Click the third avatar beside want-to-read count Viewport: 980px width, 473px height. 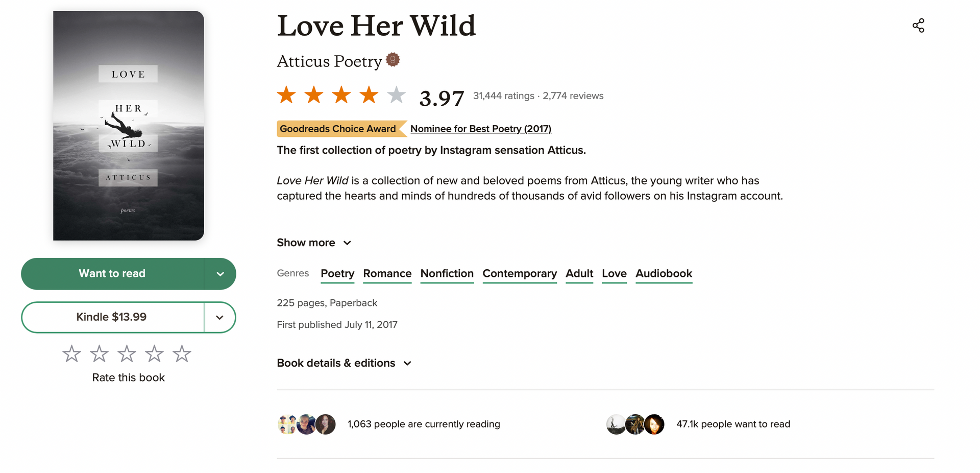[x=655, y=424]
